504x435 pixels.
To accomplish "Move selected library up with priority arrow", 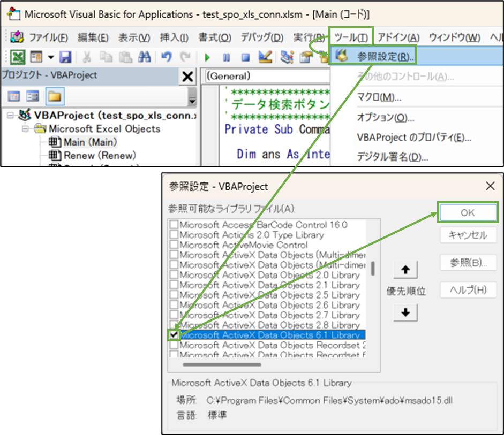I will 405,269.
